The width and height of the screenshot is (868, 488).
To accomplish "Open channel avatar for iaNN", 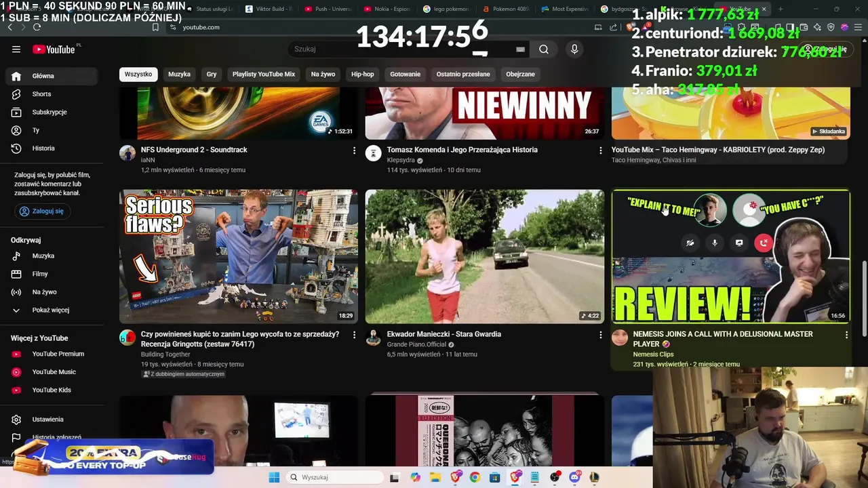I will coord(127,152).
